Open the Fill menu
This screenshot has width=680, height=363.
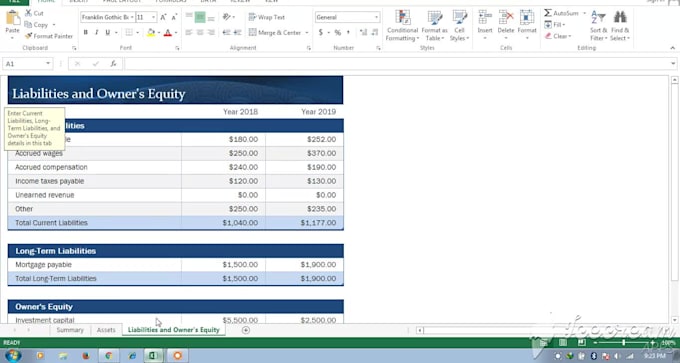pos(555,25)
